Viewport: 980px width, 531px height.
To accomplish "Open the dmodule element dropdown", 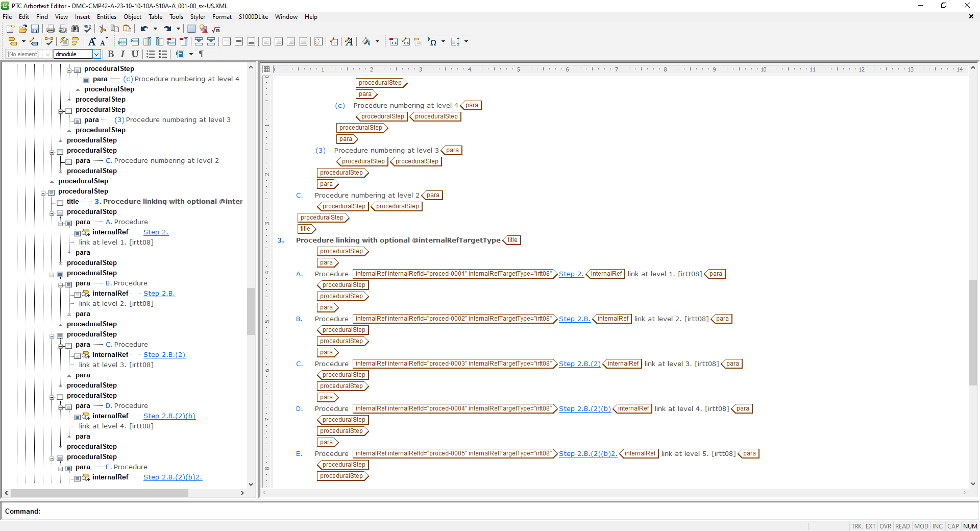I will point(96,54).
